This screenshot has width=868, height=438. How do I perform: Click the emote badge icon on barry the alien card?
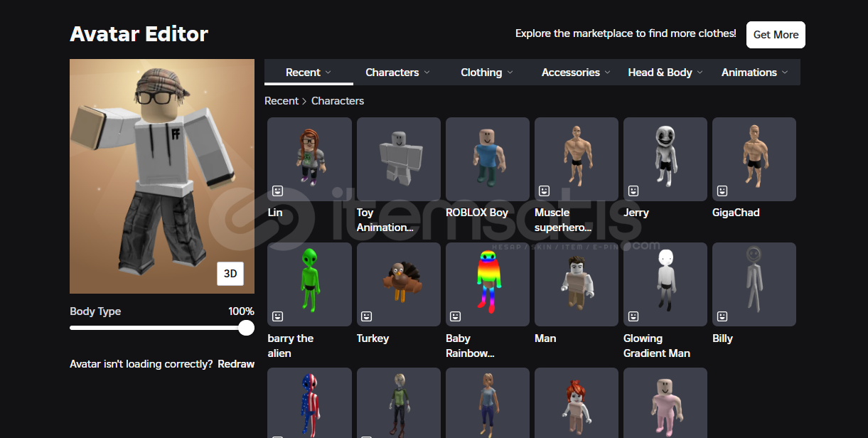278,316
